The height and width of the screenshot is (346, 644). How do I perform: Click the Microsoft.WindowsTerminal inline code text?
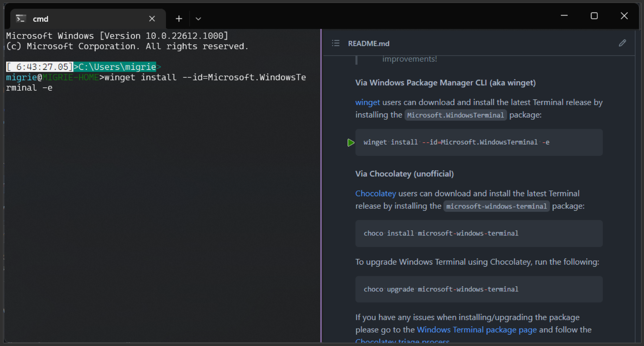pos(455,115)
